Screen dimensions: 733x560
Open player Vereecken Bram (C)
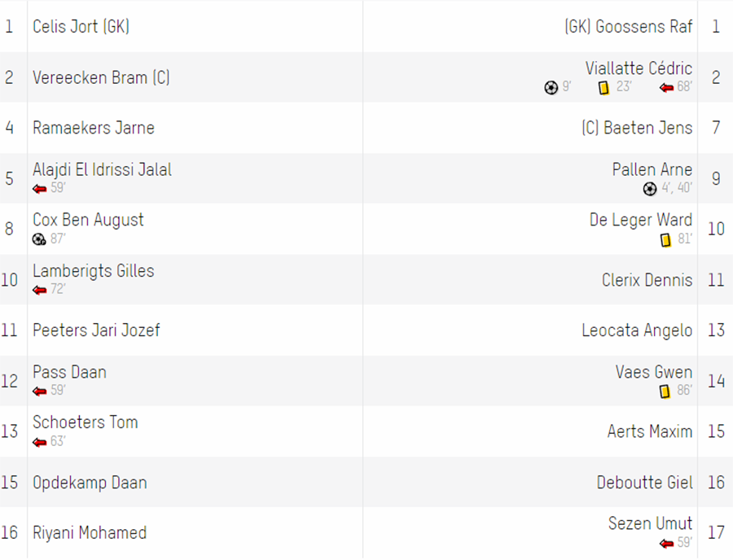click(x=102, y=77)
